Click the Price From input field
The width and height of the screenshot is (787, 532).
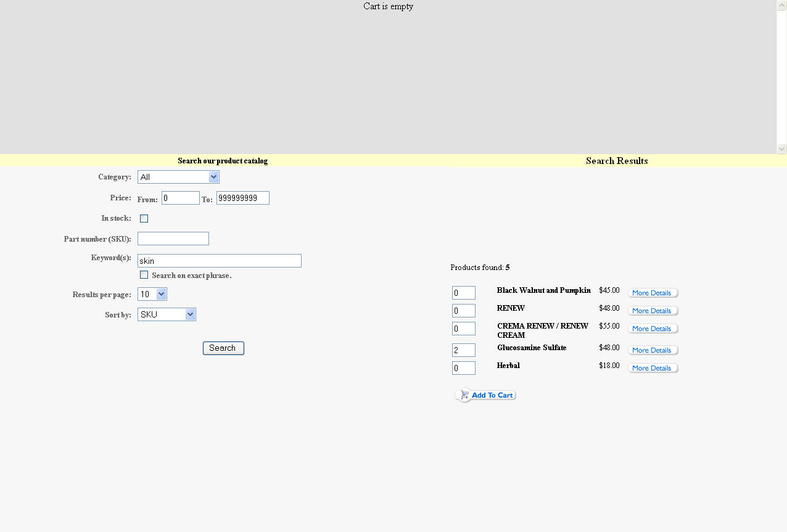(x=180, y=198)
